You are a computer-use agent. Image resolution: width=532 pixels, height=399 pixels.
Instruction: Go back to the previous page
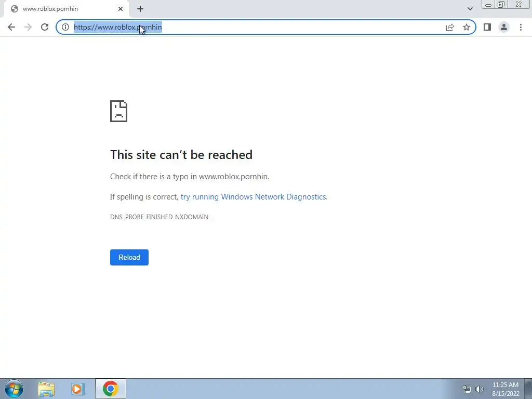tap(11, 27)
